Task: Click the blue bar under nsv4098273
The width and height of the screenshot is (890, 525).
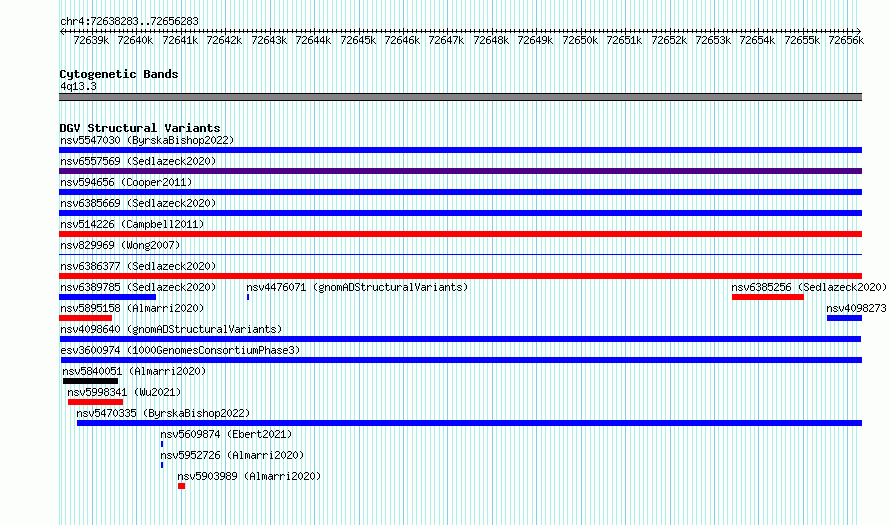Action: pyautogui.click(x=845, y=318)
